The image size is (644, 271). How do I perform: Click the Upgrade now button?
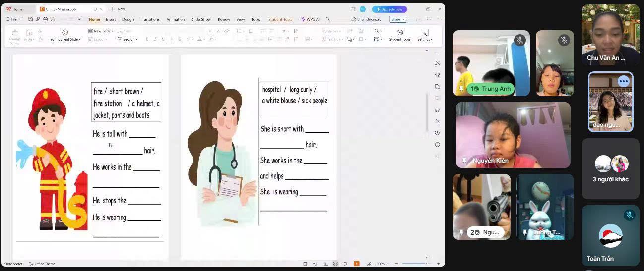point(389,9)
